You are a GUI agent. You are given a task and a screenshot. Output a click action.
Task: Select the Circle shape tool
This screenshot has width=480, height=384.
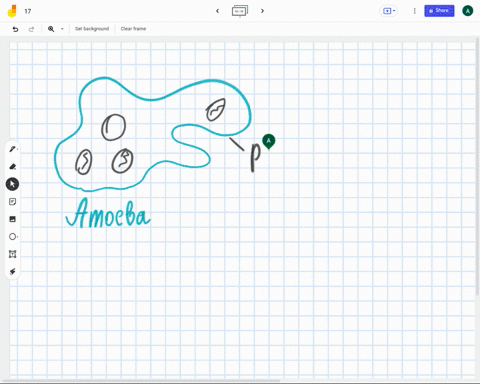pos(13,237)
